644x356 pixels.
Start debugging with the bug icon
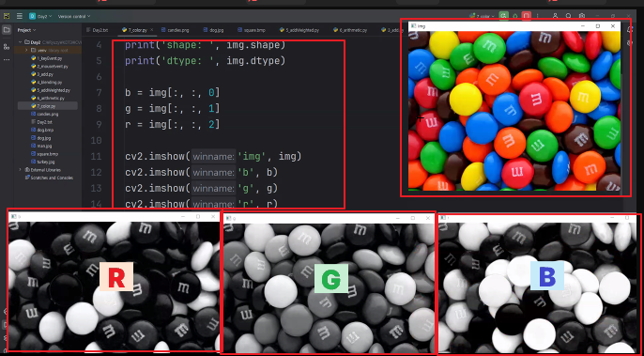(x=515, y=16)
